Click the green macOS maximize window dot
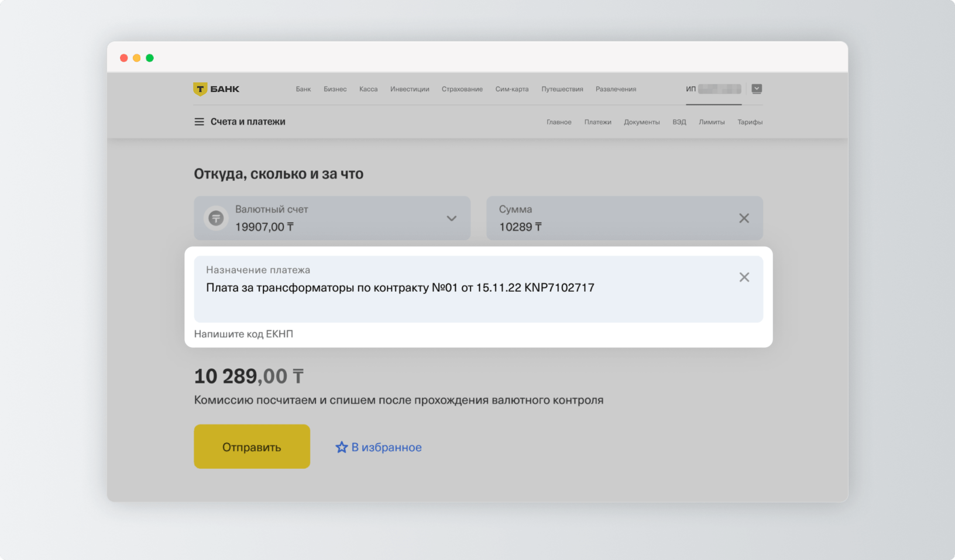The height and width of the screenshot is (560, 955). 150,58
